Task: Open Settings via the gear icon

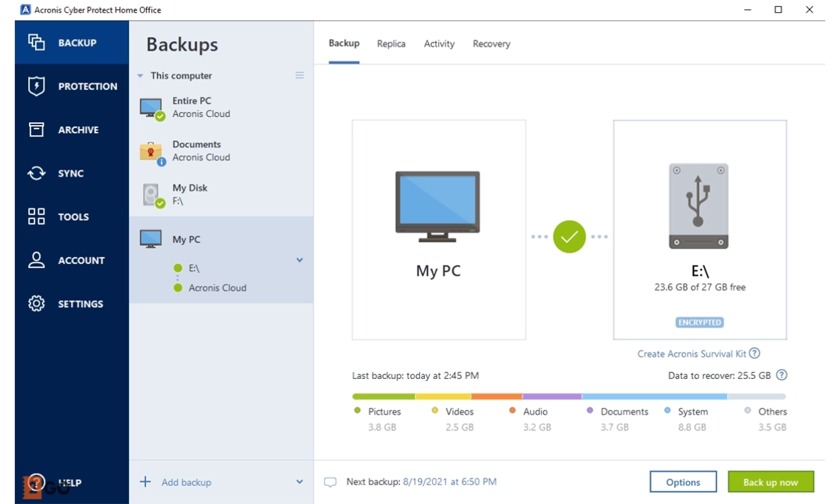Action: coord(36,304)
